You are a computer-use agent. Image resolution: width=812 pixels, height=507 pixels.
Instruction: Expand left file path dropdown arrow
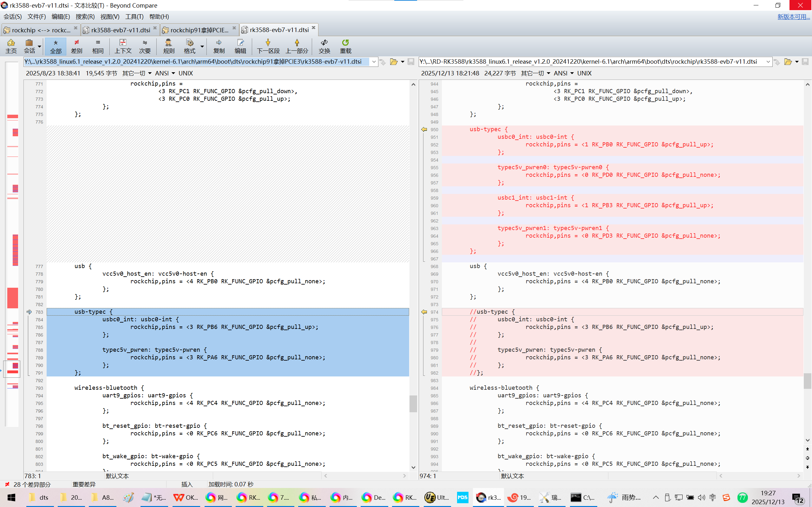click(x=374, y=62)
